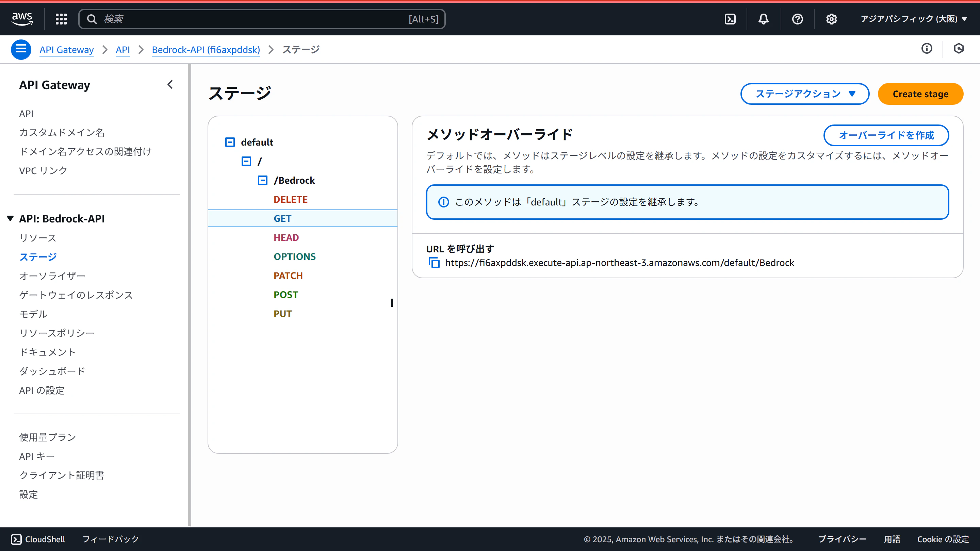This screenshot has width=980, height=551.
Task: Open the settings gear in the top bar
Action: tap(831, 19)
